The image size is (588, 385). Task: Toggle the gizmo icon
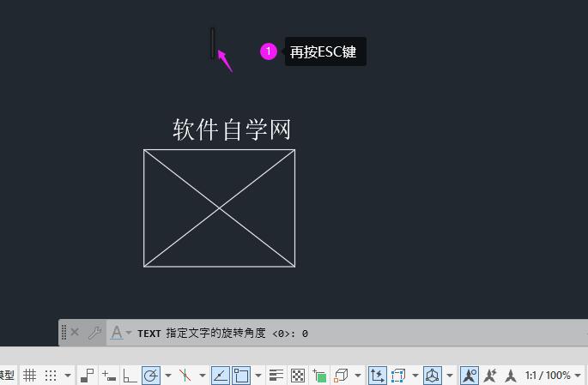pos(433,375)
